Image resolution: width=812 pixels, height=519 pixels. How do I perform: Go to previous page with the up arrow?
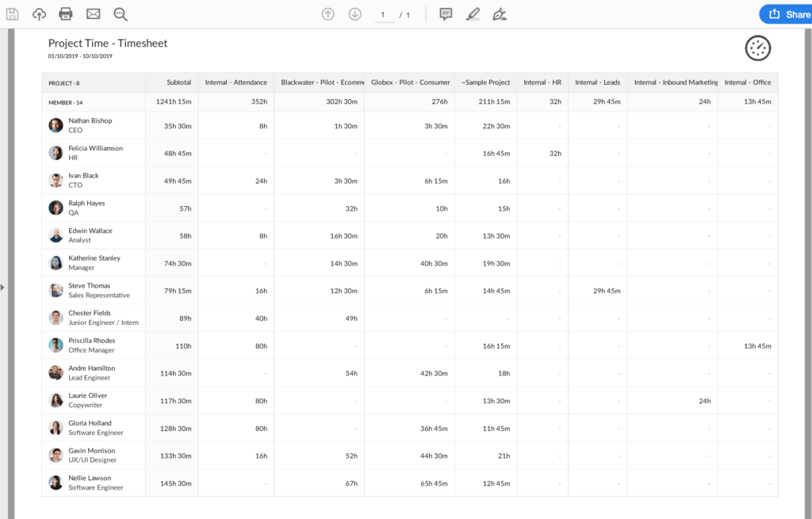[x=327, y=13]
